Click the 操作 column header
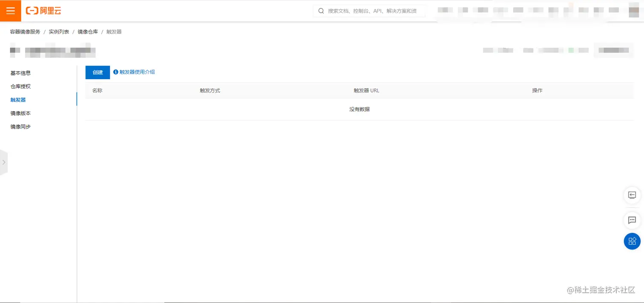Viewport: 644px width, 303px height. (537, 91)
